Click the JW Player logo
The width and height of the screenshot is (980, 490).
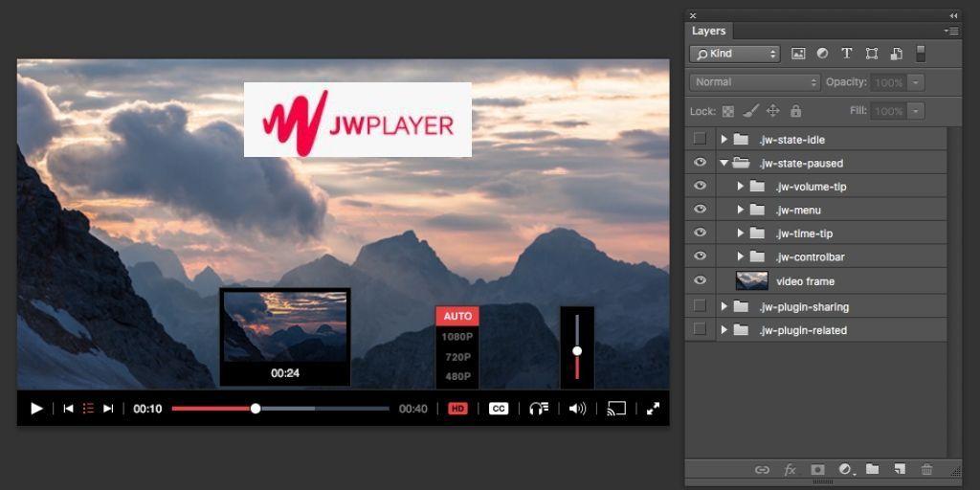point(358,120)
